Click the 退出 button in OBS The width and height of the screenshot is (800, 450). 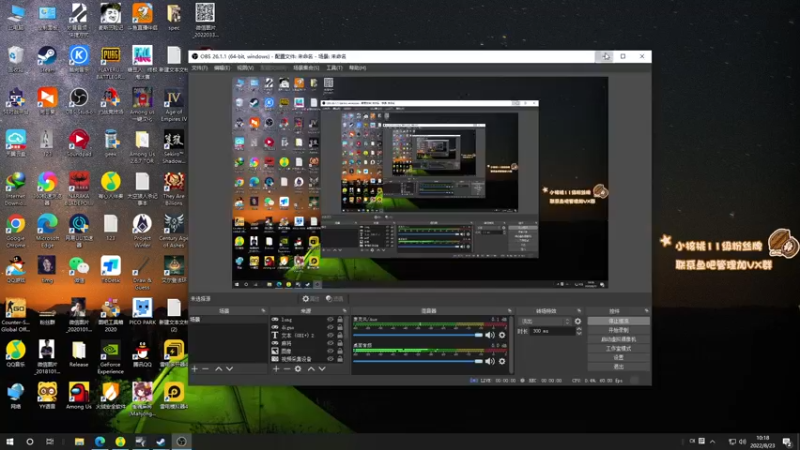pos(618,367)
